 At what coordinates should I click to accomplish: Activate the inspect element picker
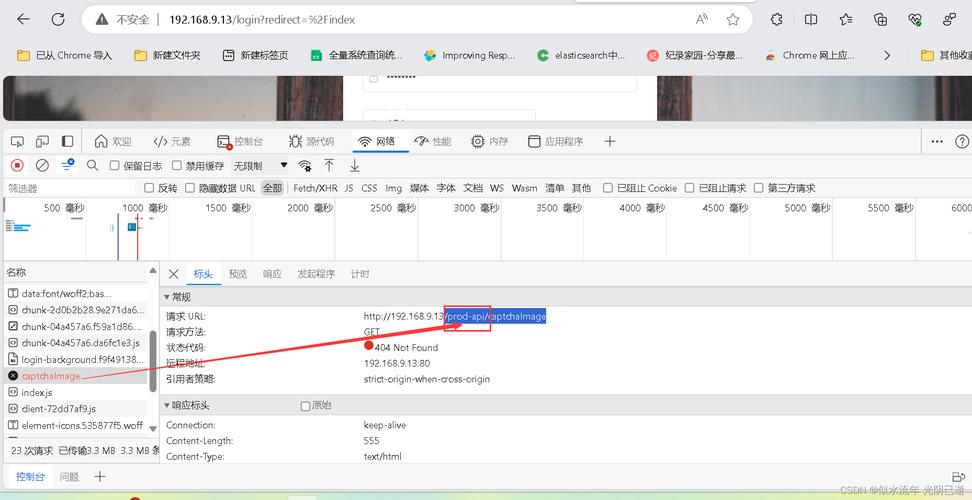click(x=17, y=142)
